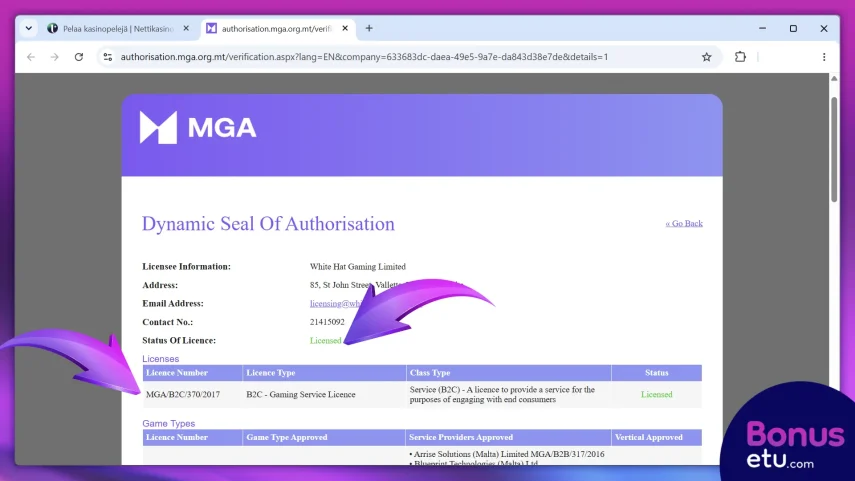Click 'Licensed' beside Status Of Licence
The width and height of the screenshot is (855, 481).
[x=326, y=340]
